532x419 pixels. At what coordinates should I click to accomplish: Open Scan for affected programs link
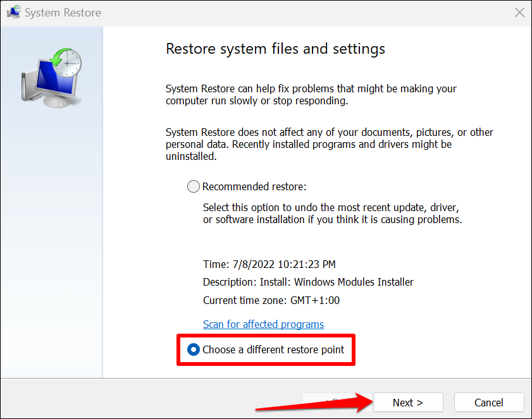263,324
